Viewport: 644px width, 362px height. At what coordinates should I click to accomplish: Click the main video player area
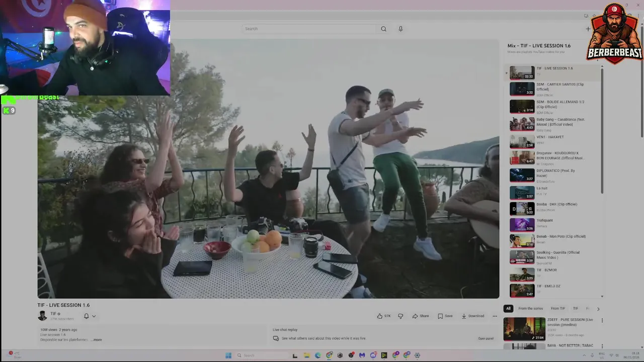[x=268, y=169]
